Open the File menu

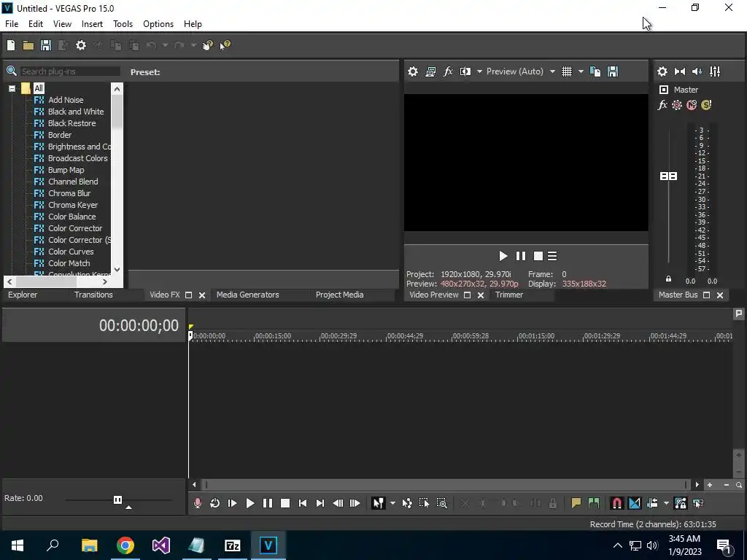(x=12, y=24)
